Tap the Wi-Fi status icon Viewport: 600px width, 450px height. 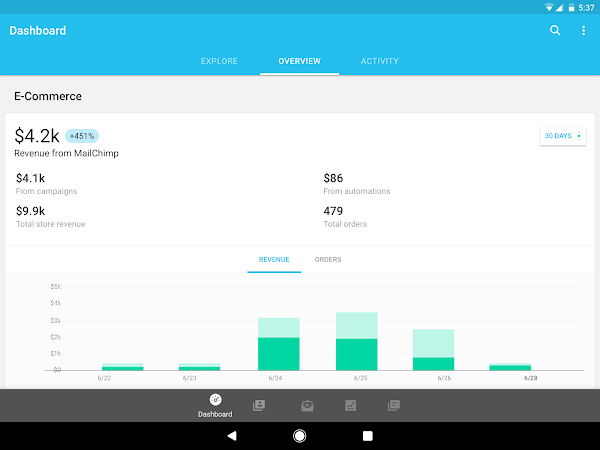pyautogui.click(x=549, y=7)
